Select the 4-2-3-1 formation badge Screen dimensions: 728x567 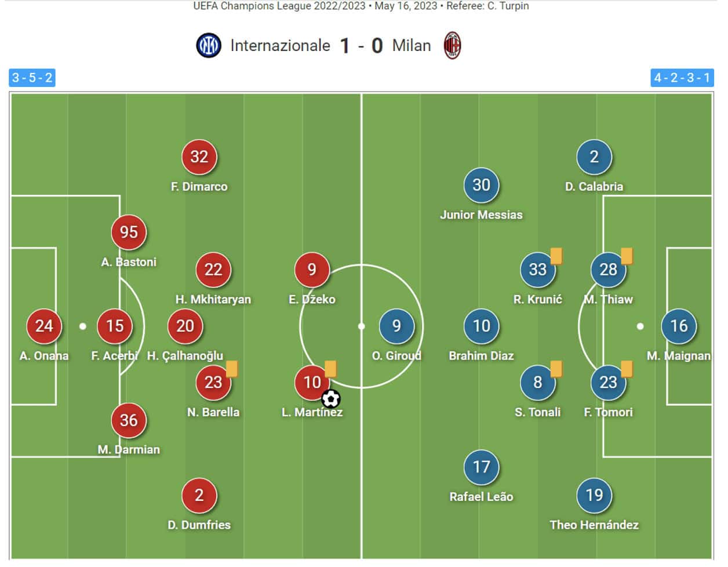pyautogui.click(x=682, y=78)
